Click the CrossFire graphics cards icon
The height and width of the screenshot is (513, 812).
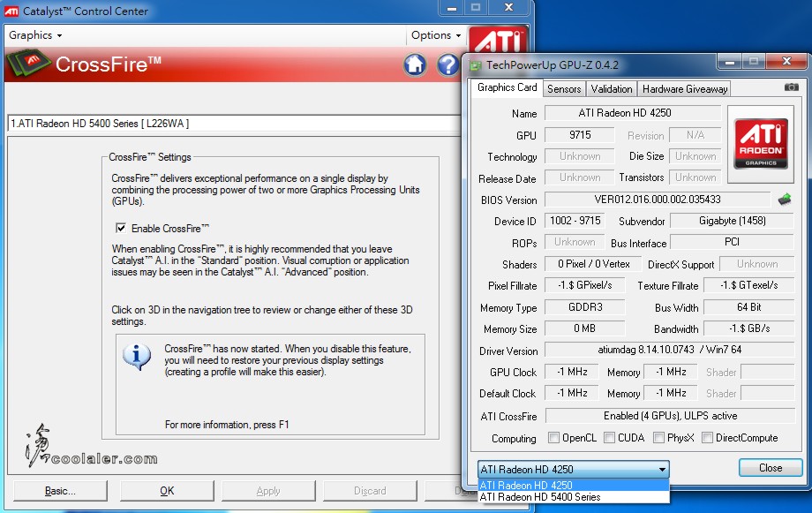pyautogui.click(x=28, y=64)
